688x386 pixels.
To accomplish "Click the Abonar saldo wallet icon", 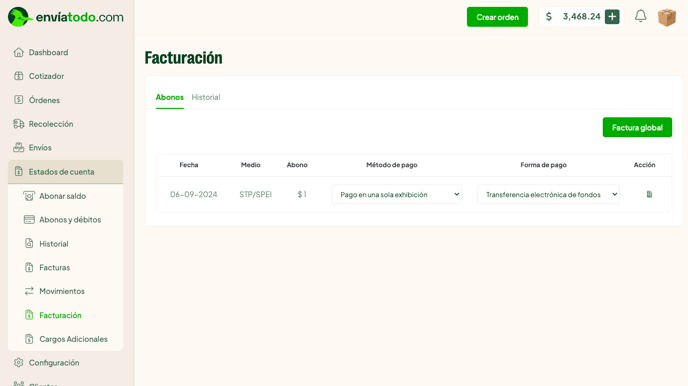I will (29, 196).
